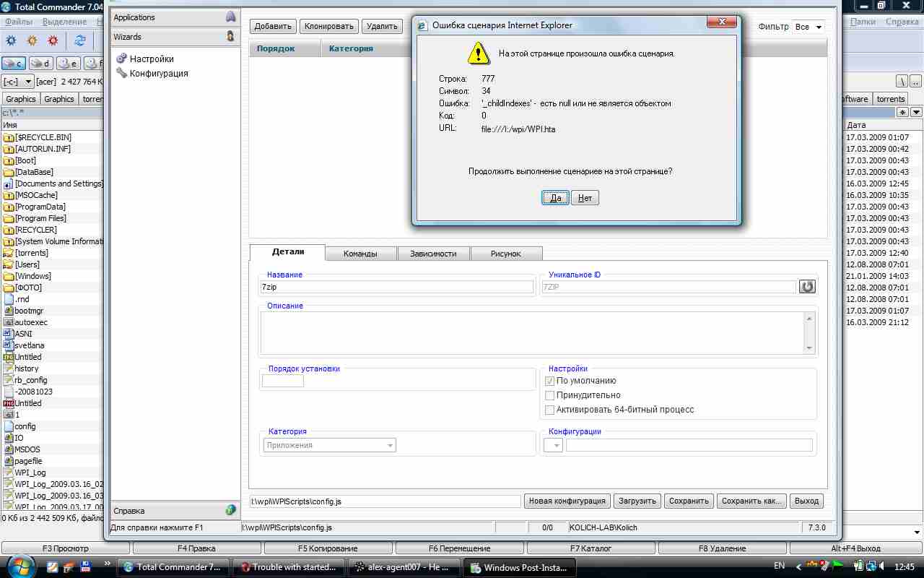
Task: Open the Файлы menu in Total Commander
Action: point(18,22)
